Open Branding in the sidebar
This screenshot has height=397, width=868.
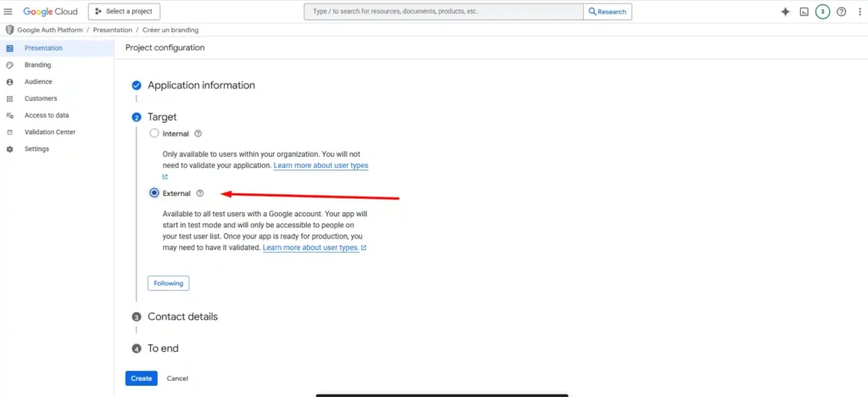pos(37,65)
